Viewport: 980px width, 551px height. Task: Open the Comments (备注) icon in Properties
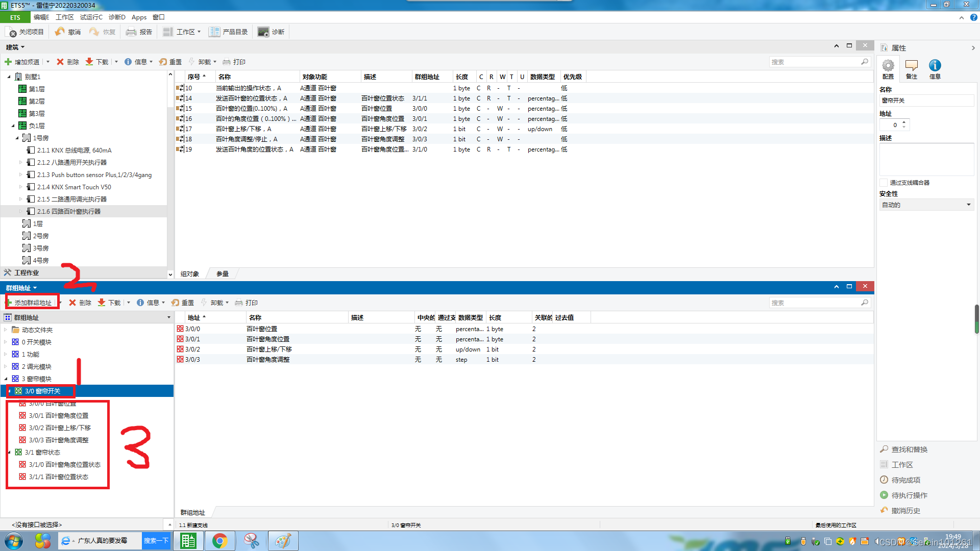pos(911,66)
